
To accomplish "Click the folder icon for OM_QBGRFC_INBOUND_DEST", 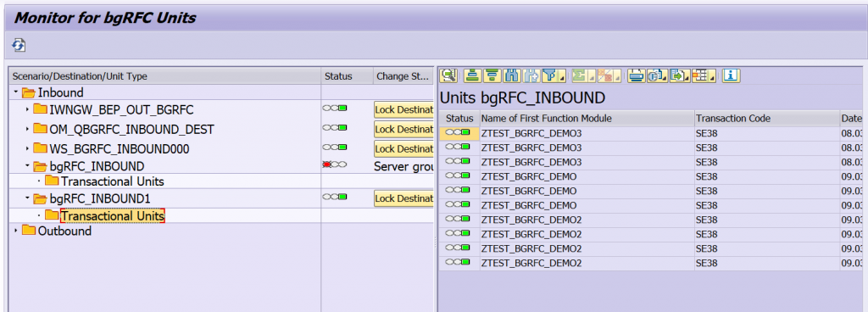I will coord(40,129).
